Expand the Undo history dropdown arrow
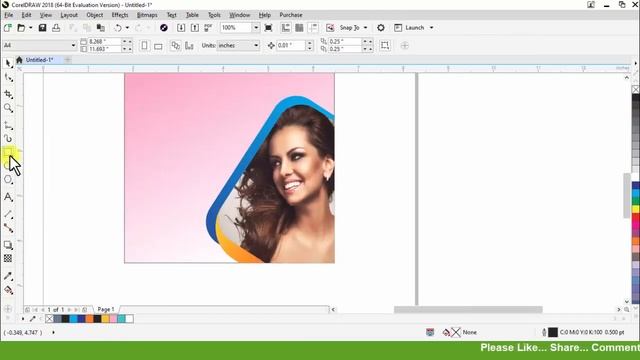 (127, 28)
